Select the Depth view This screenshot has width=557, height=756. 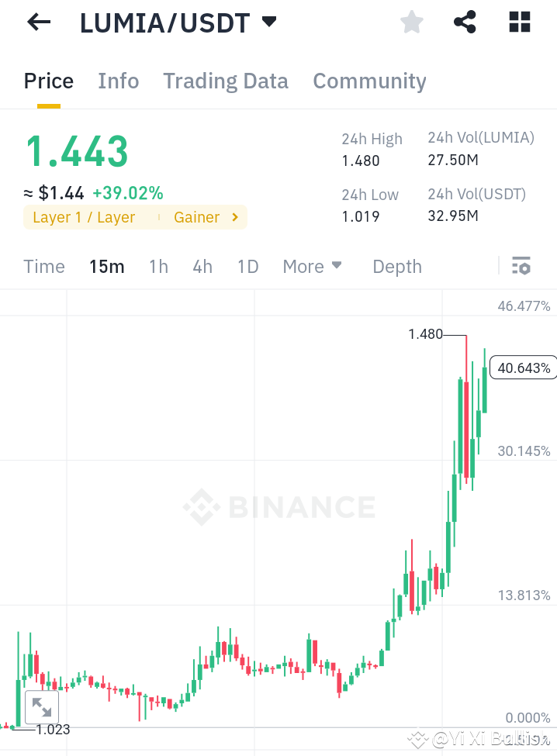pos(396,266)
